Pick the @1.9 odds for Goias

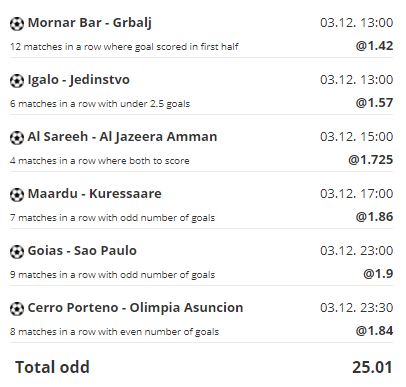[378, 274]
